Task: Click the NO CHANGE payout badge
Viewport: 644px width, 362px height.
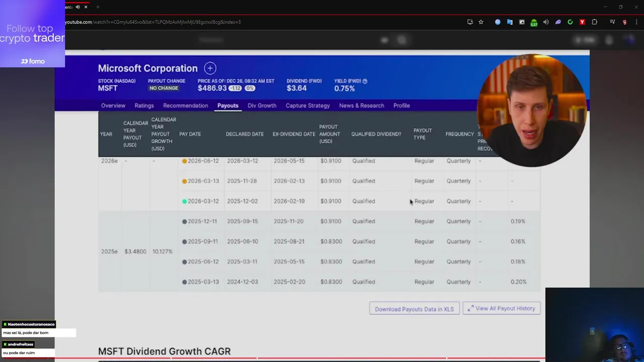Action: pyautogui.click(x=164, y=88)
